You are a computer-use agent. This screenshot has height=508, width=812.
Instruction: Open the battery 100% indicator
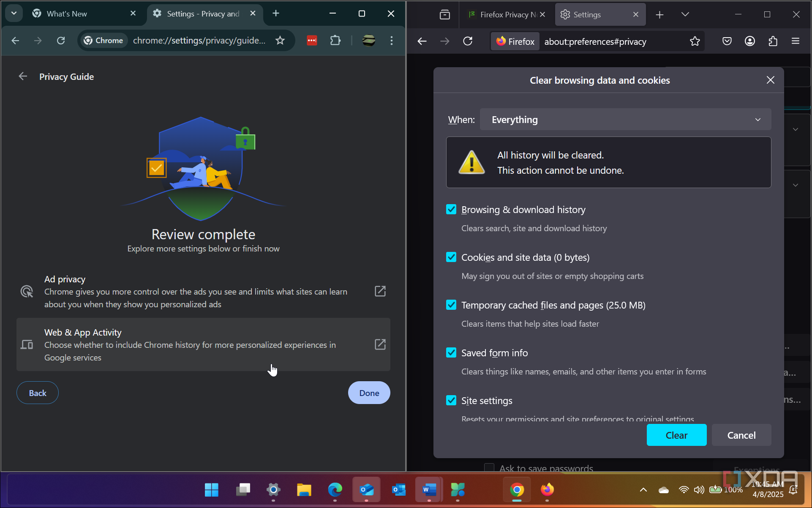(x=726, y=489)
